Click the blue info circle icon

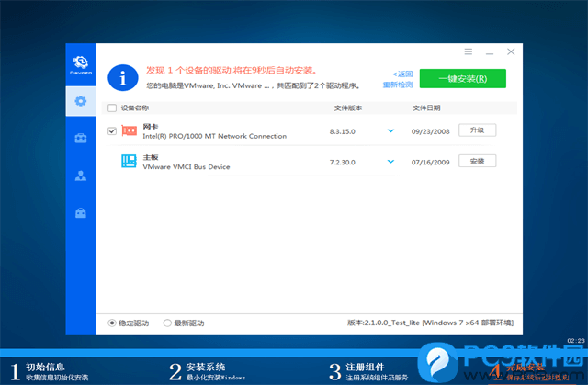pos(123,78)
